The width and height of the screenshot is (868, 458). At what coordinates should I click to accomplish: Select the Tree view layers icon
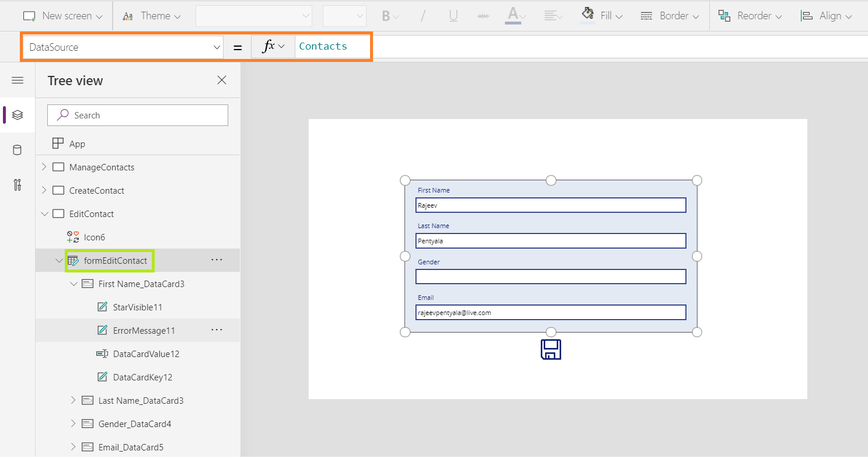18,115
